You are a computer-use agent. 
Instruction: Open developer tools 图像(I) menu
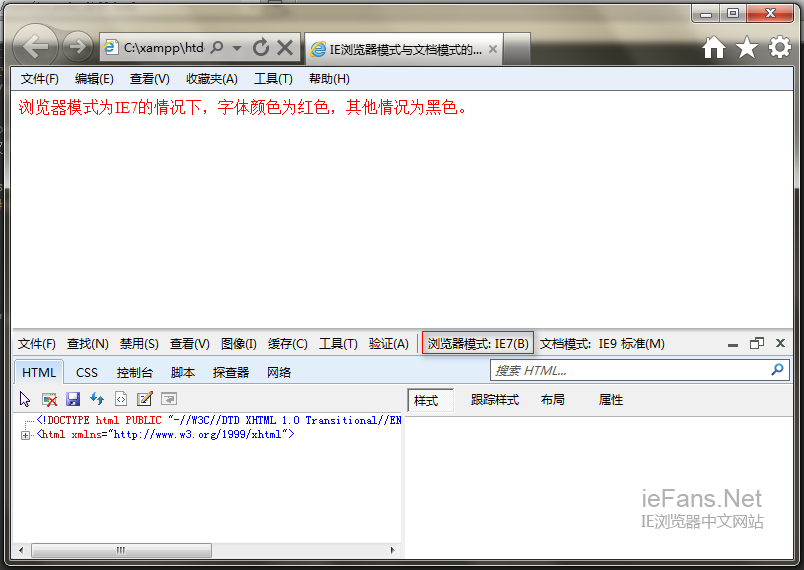238,343
